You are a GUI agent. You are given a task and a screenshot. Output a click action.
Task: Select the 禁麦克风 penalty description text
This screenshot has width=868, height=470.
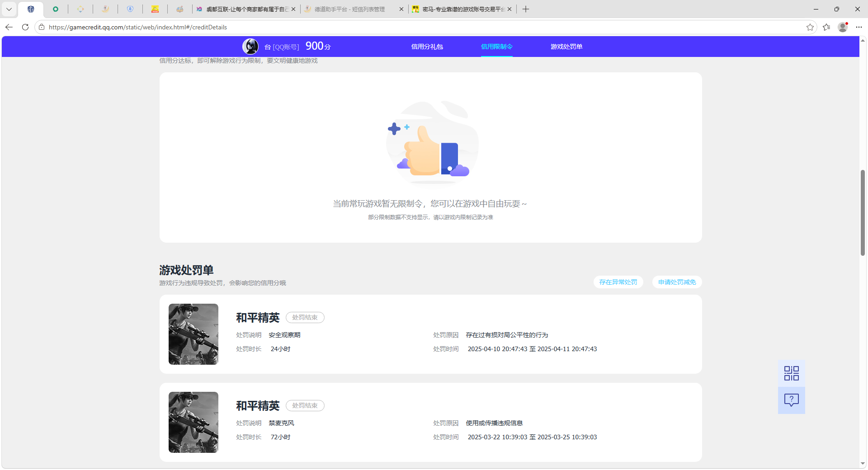click(281, 423)
